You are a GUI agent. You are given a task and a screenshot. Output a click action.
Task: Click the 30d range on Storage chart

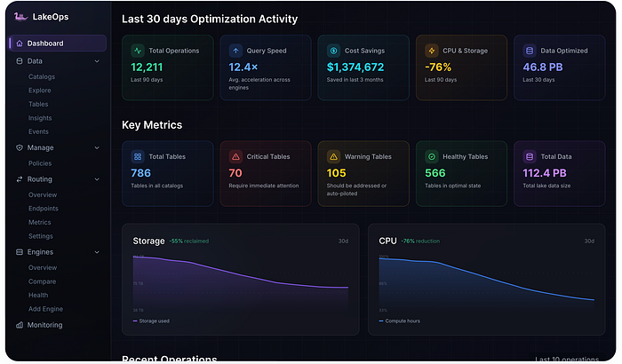pyautogui.click(x=343, y=241)
